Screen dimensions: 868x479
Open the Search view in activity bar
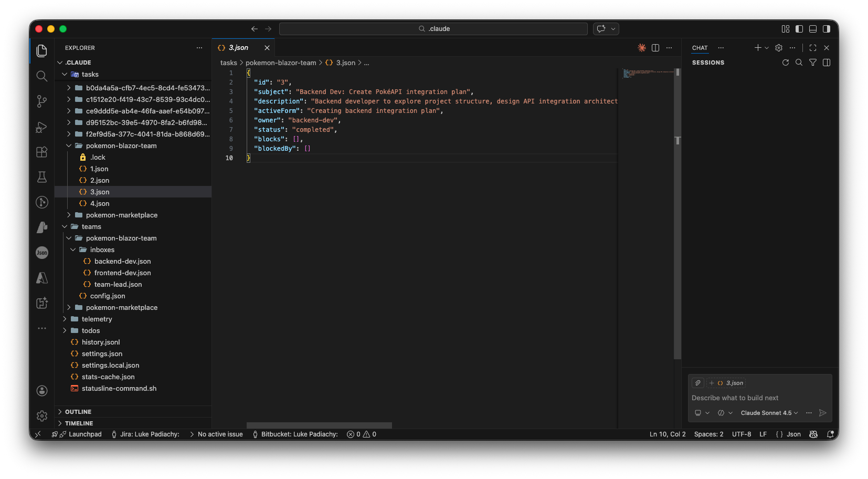click(x=42, y=76)
